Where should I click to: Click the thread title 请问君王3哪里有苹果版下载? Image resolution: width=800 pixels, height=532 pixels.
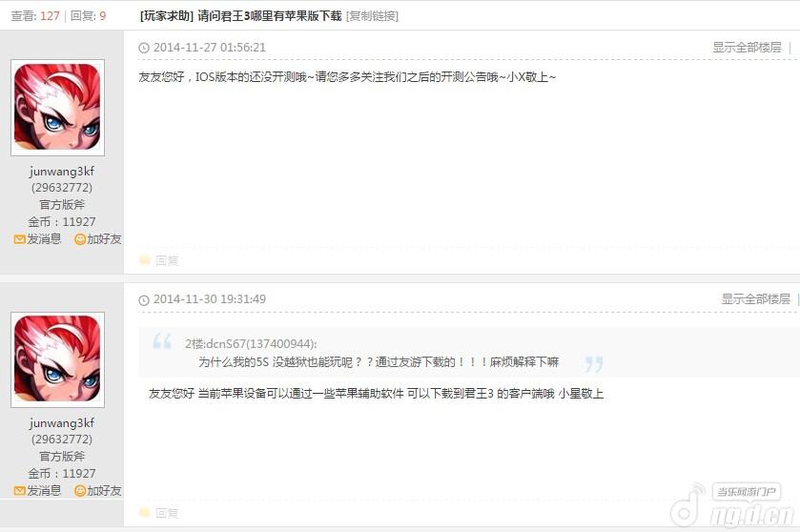coord(270,16)
